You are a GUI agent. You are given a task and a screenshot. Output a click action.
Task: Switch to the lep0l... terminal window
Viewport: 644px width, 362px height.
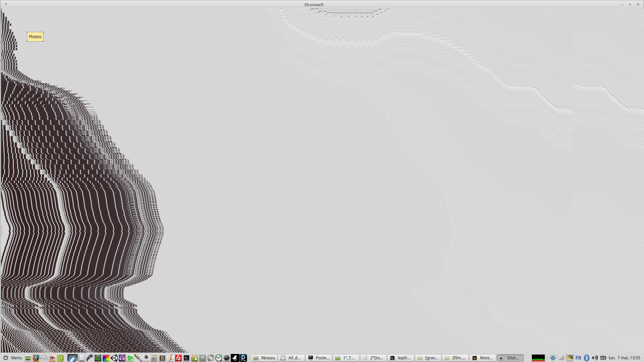click(400, 358)
